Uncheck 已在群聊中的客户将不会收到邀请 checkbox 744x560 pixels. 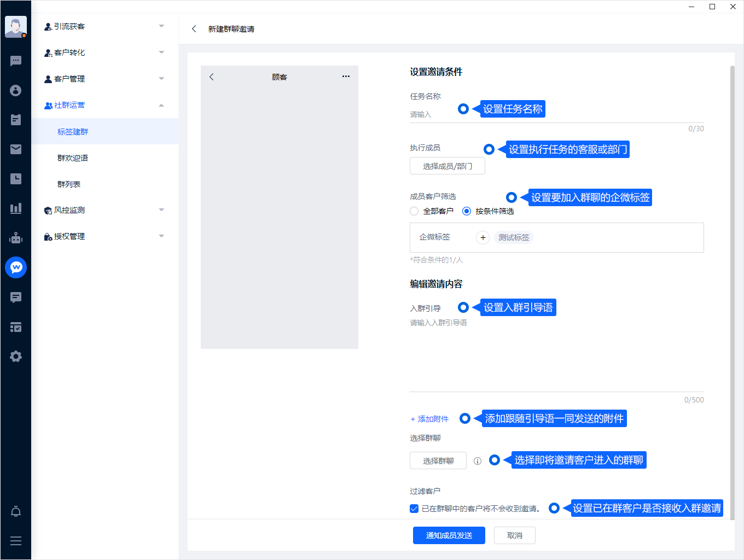414,509
